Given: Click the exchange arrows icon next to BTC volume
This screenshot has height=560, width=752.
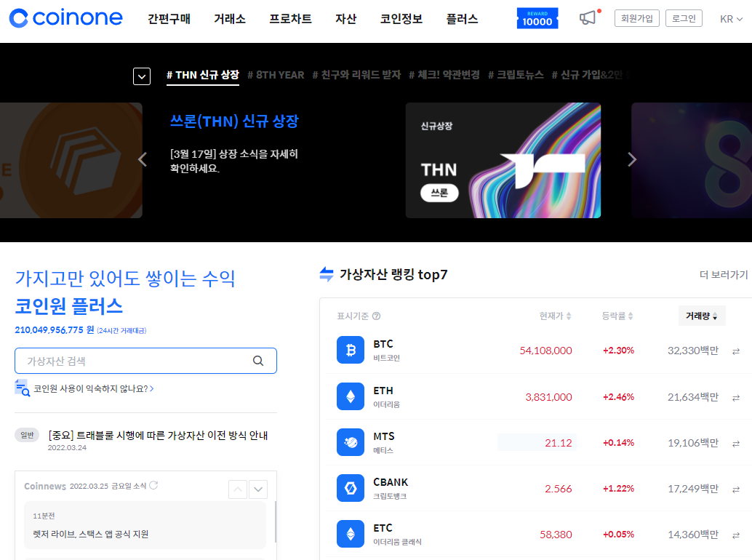Looking at the screenshot, I should click(x=737, y=350).
